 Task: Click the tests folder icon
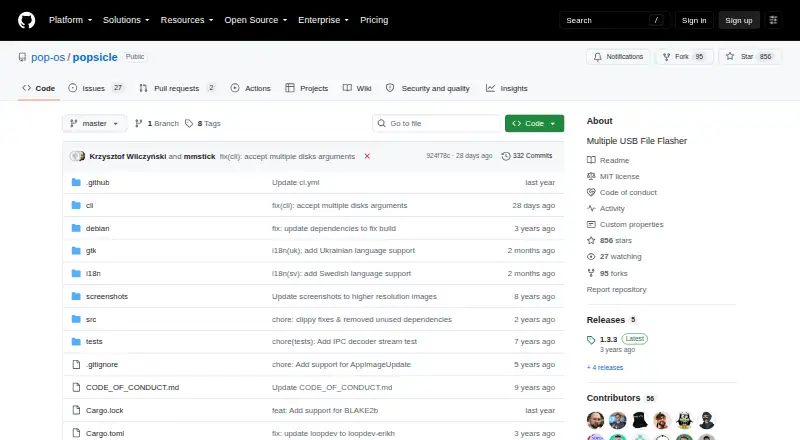(76, 341)
